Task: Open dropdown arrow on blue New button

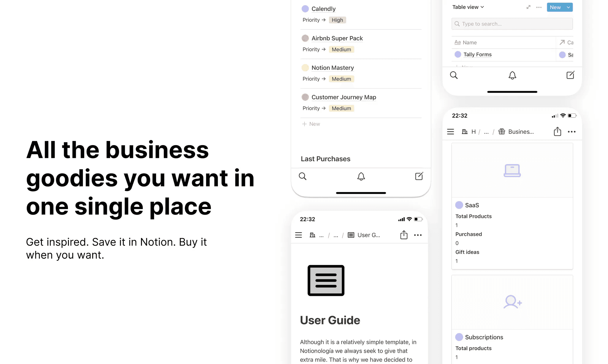Action: (x=568, y=7)
